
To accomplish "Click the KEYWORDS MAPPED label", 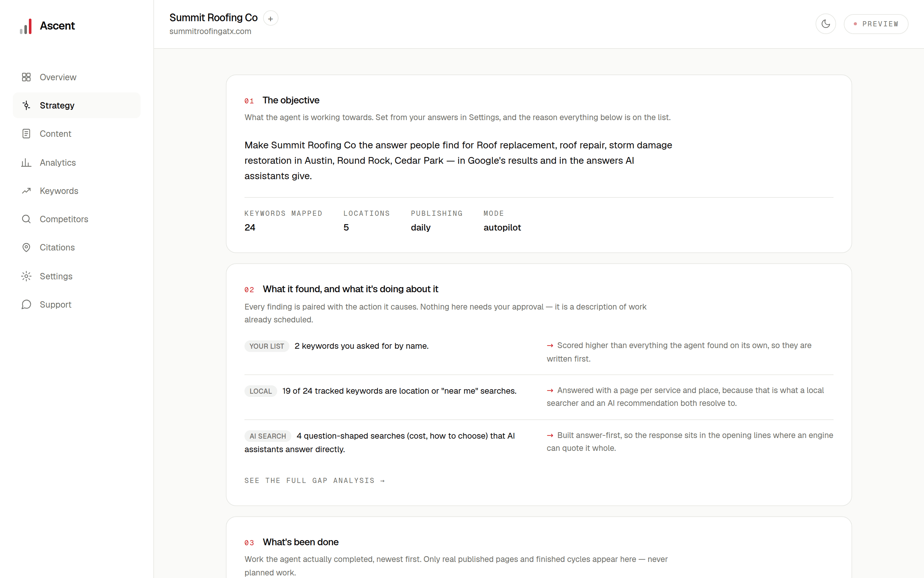I will pyautogui.click(x=283, y=213).
